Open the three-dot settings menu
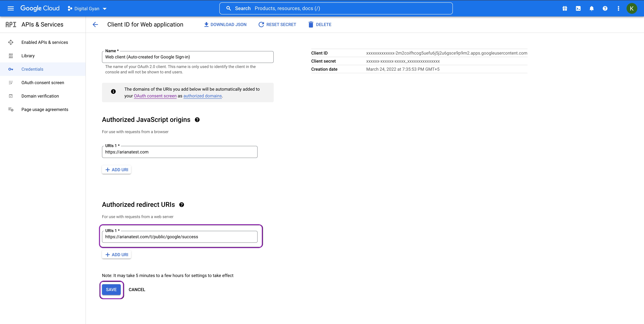 618,9
